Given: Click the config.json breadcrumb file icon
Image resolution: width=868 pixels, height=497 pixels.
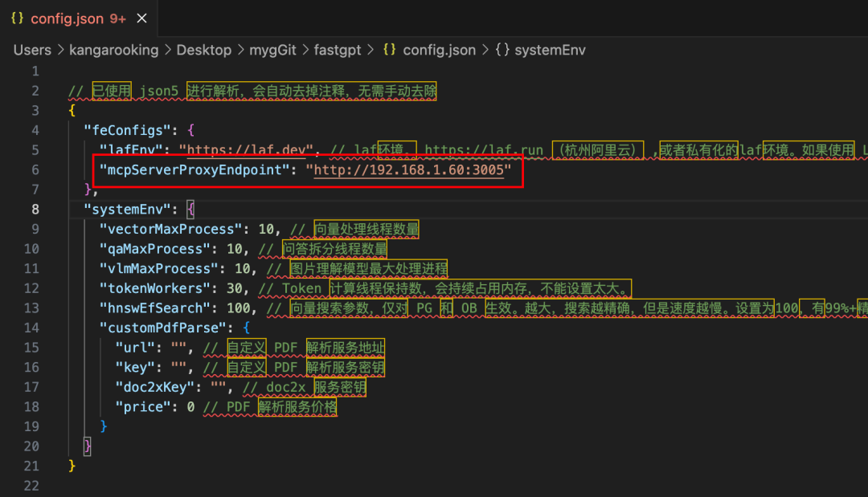Looking at the screenshot, I should point(390,50).
